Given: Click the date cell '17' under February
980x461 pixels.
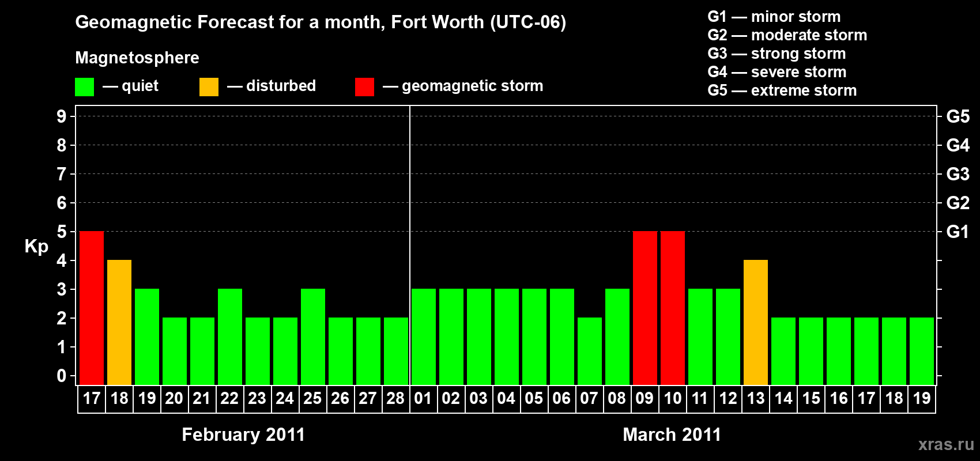Looking at the screenshot, I should tap(92, 399).
